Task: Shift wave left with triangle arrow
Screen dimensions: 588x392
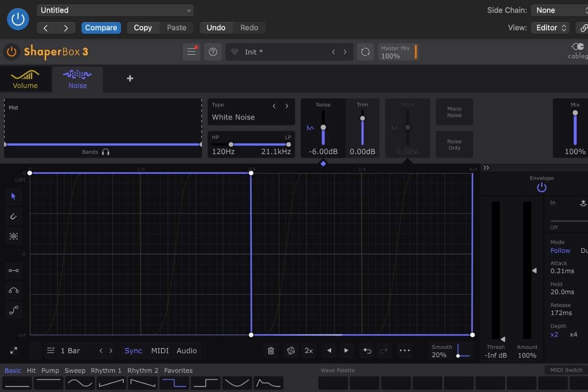Action: (x=329, y=351)
